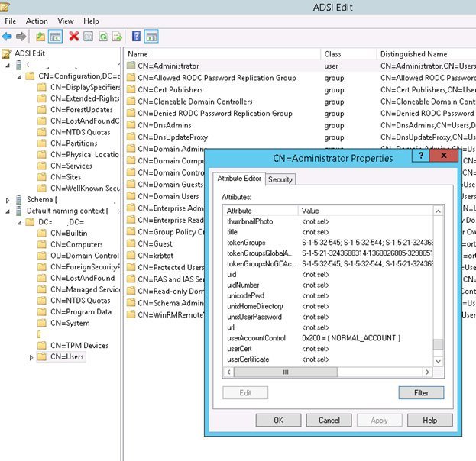The height and width of the screenshot is (461, 476).
Task: Click the OK button
Action: (278, 421)
